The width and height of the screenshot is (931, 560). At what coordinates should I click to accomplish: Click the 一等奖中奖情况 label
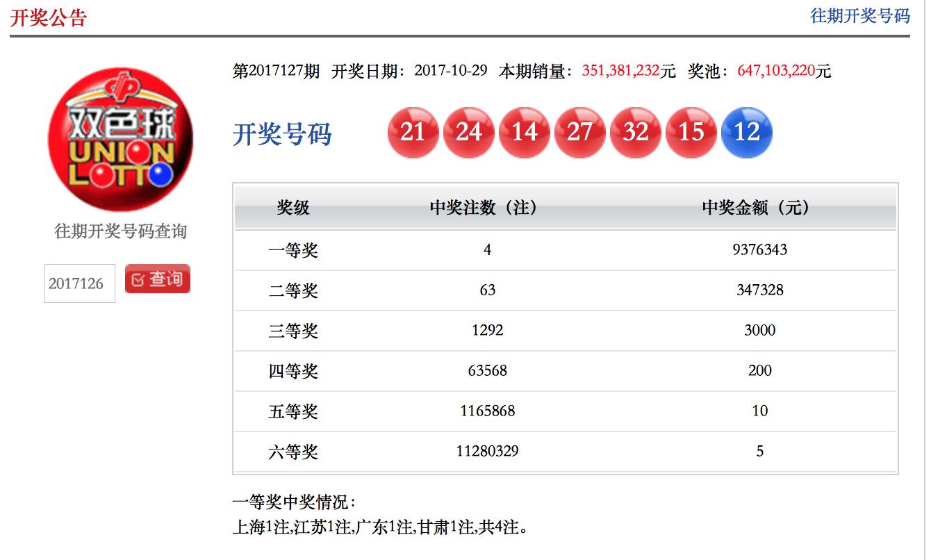295,503
